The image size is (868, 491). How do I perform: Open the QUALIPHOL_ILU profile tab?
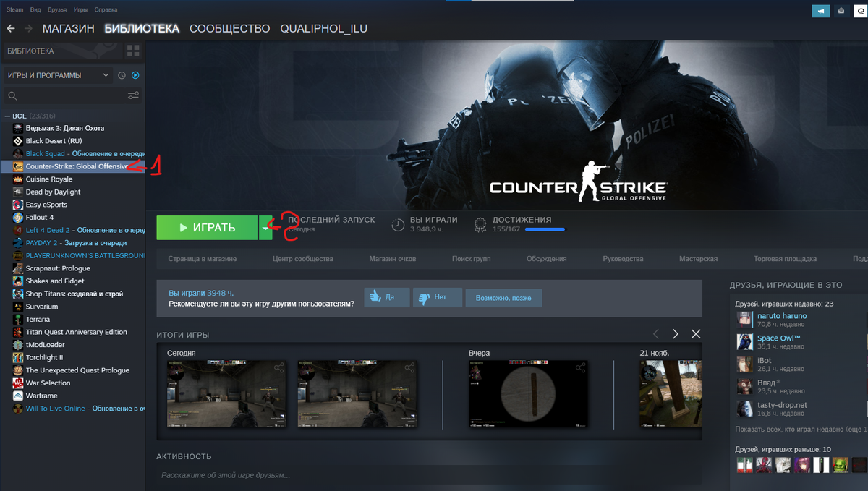(x=324, y=28)
